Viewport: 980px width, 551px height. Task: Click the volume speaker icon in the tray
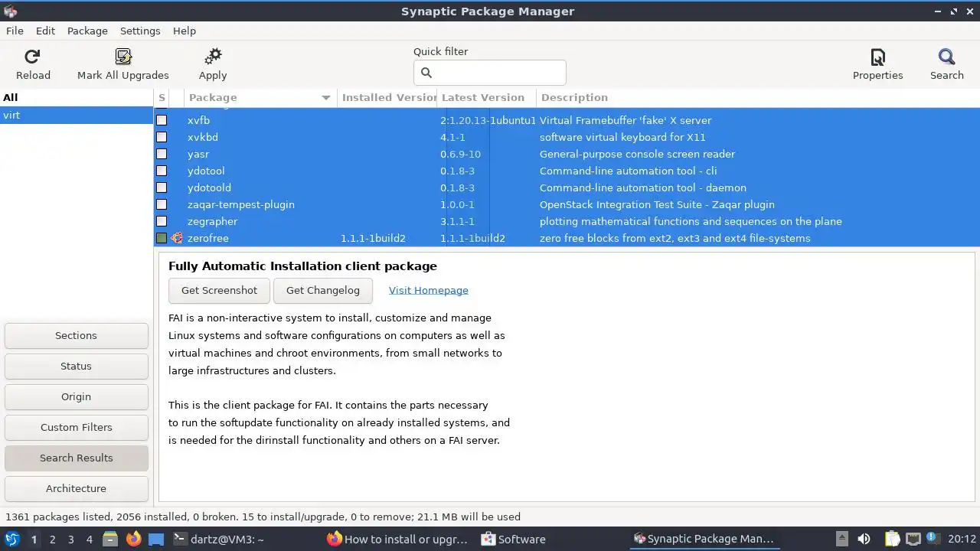pyautogui.click(x=864, y=539)
